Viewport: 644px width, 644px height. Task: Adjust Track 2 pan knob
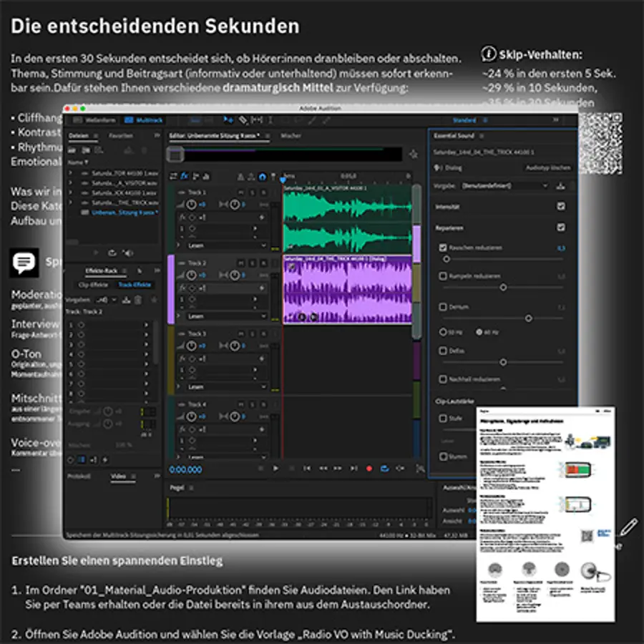point(235,275)
